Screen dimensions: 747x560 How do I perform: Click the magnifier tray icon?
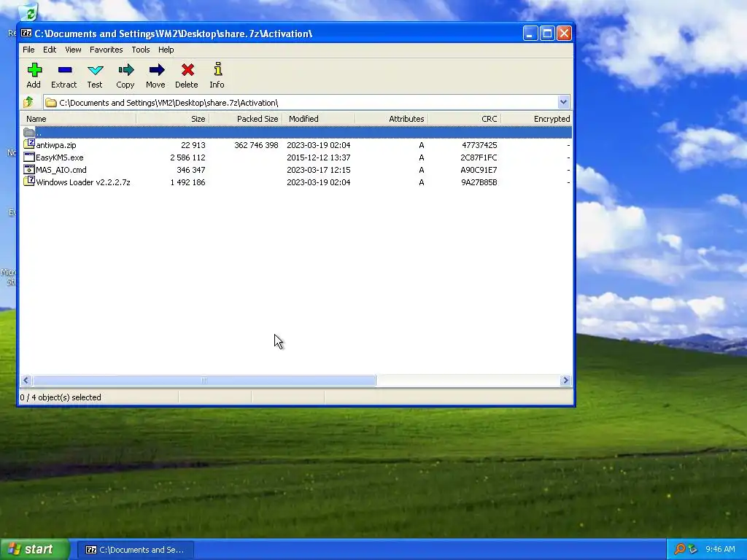679,549
